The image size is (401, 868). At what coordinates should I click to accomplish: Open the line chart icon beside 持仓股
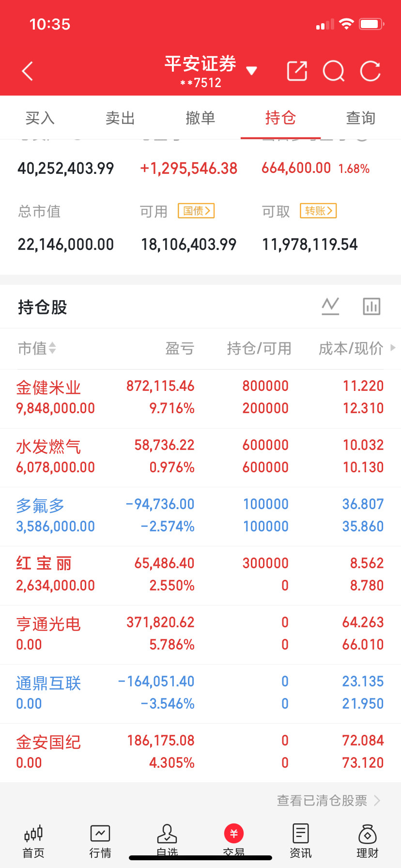330,306
